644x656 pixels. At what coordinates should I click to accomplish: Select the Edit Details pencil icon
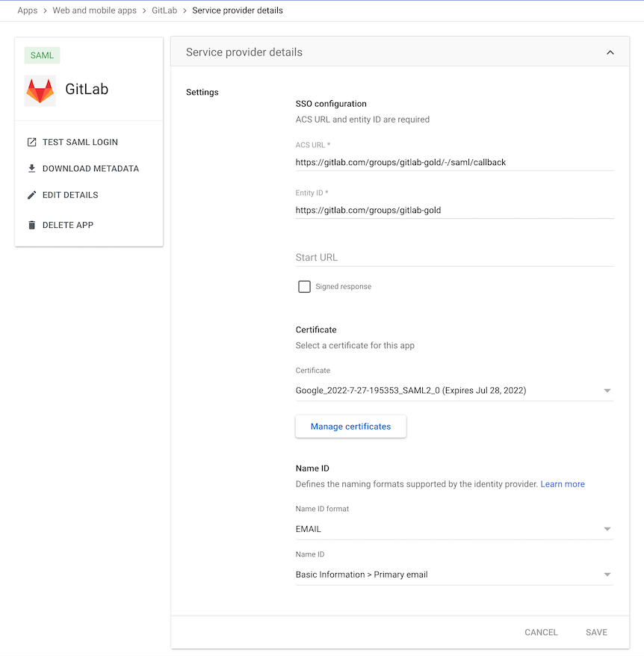tap(31, 195)
